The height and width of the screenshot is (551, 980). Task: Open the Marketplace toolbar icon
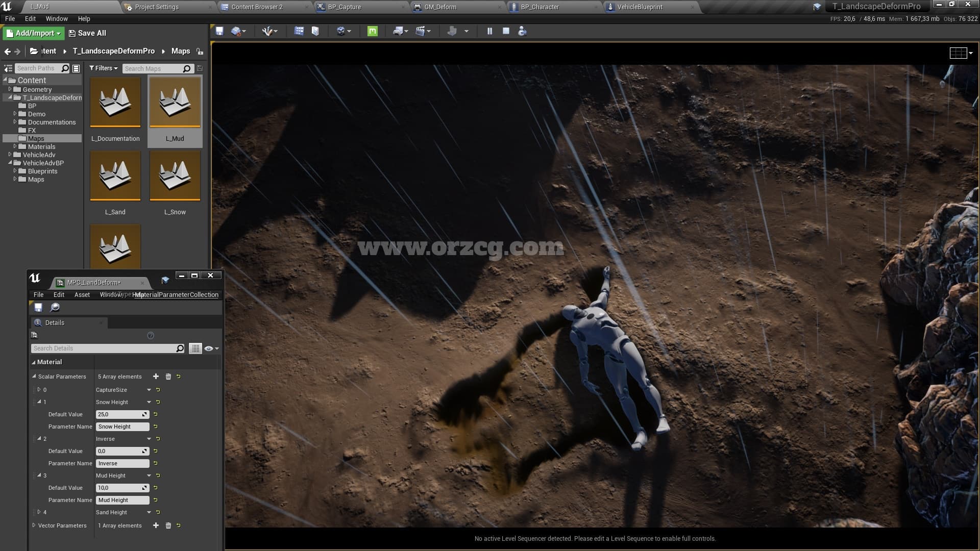pyautogui.click(x=315, y=31)
